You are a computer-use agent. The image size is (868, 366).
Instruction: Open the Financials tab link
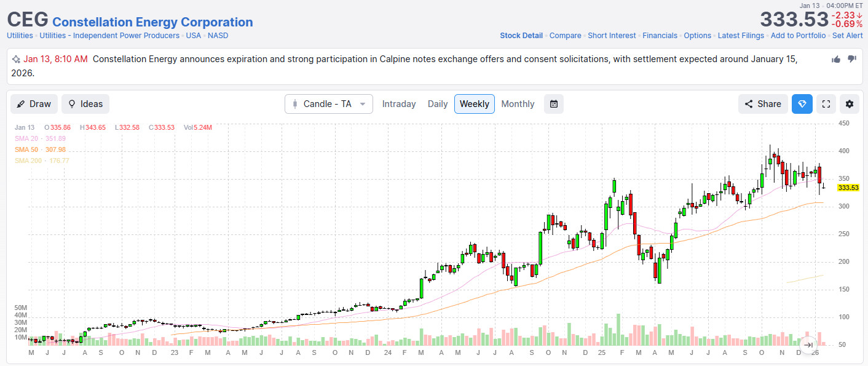tap(660, 36)
